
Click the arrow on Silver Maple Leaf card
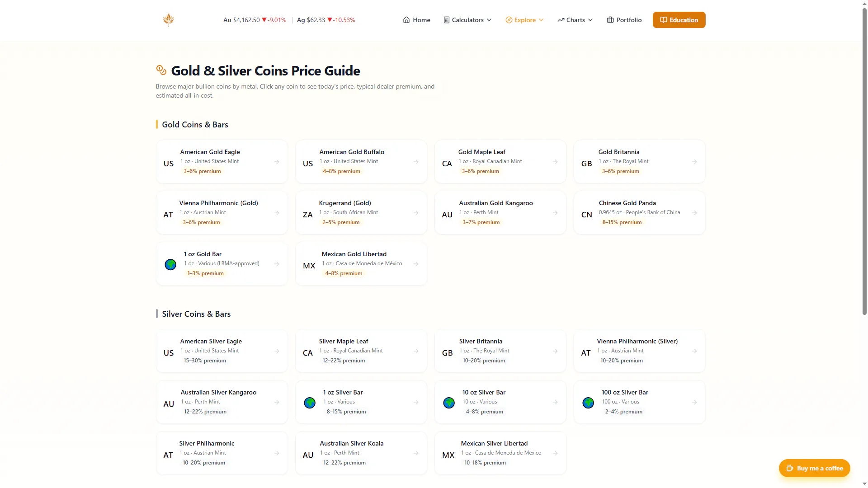point(416,351)
